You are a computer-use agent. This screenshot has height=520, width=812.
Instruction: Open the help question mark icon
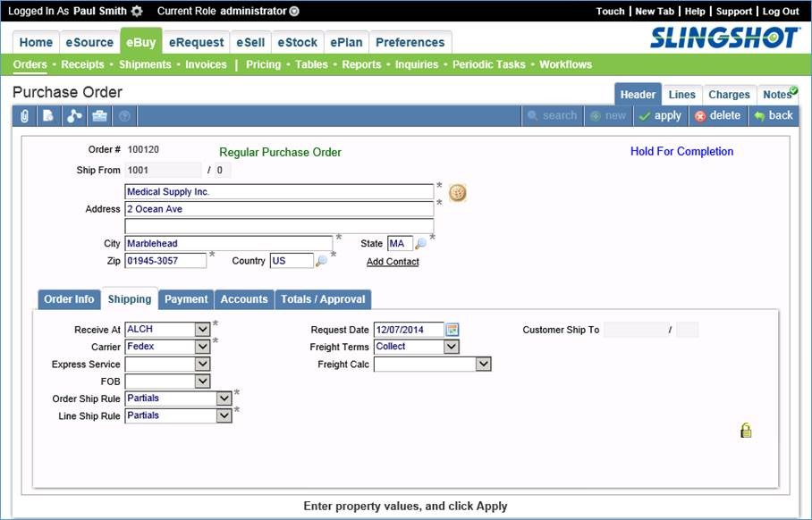tap(123, 115)
